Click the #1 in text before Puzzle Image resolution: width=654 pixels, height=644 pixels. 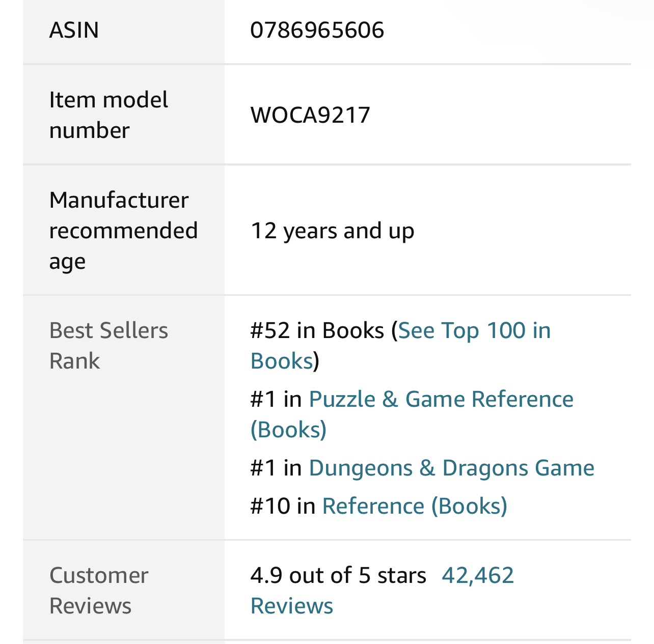click(276, 399)
